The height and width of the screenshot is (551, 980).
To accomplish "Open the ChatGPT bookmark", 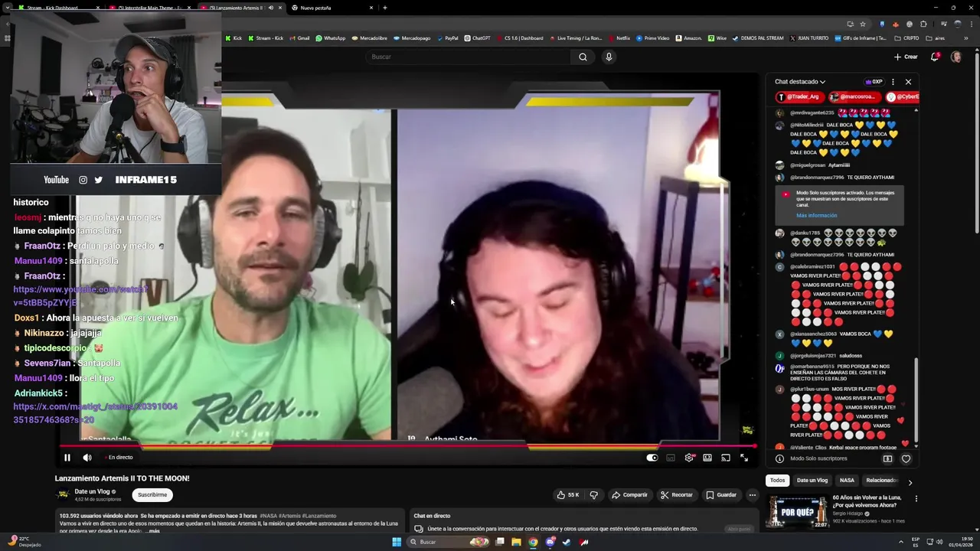I will [x=477, y=38].
